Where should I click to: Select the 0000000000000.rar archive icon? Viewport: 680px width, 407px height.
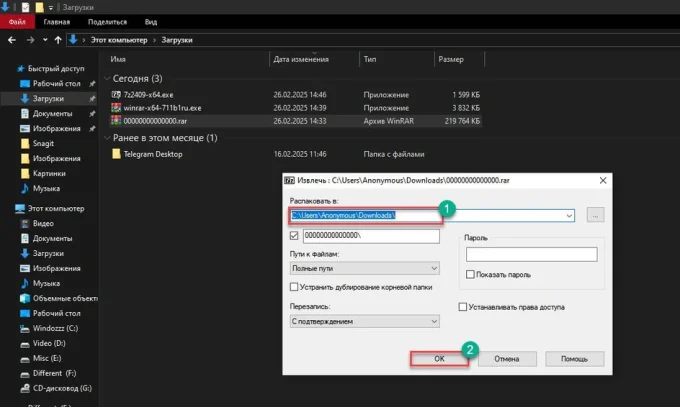(x=116, y=121)
